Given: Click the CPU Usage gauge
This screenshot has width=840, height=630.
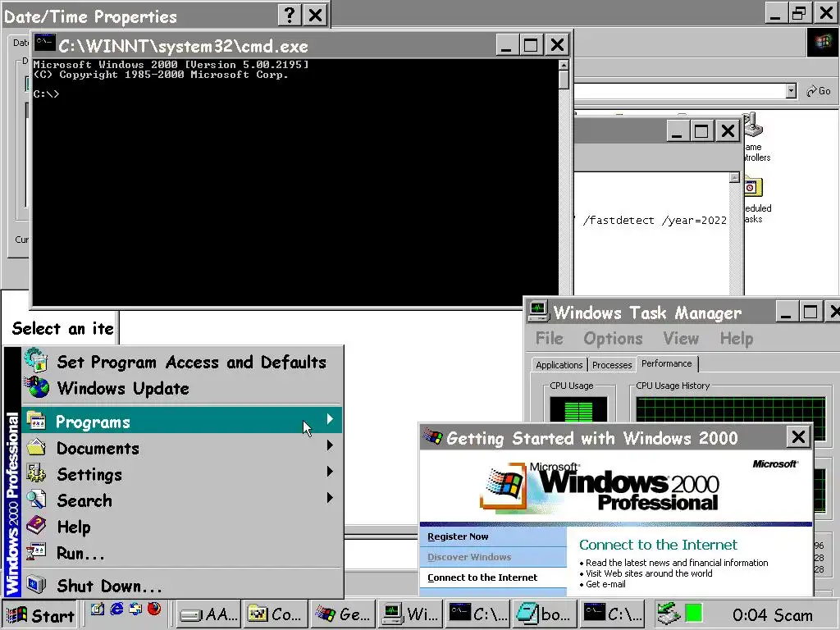Looking at the screenshot, I should (x=578, y=409).
